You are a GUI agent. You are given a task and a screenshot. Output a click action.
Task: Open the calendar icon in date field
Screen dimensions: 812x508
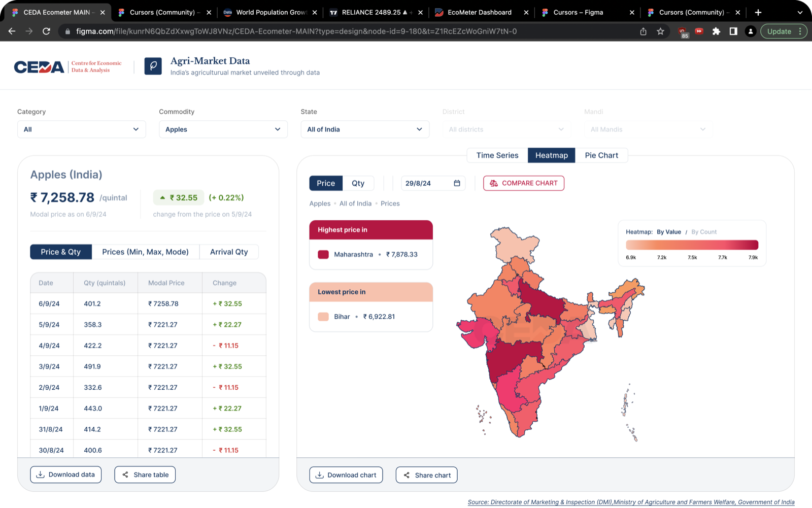(x=457, y=183)
